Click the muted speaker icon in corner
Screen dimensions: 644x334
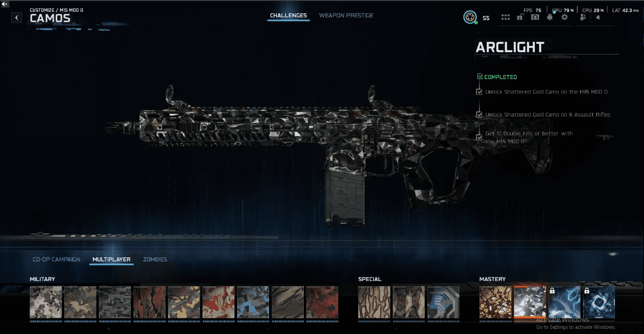5,4
